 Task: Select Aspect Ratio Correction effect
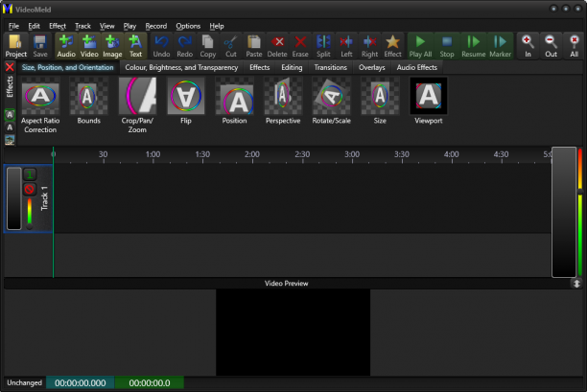pyautogui.click(x=40, y=105)
